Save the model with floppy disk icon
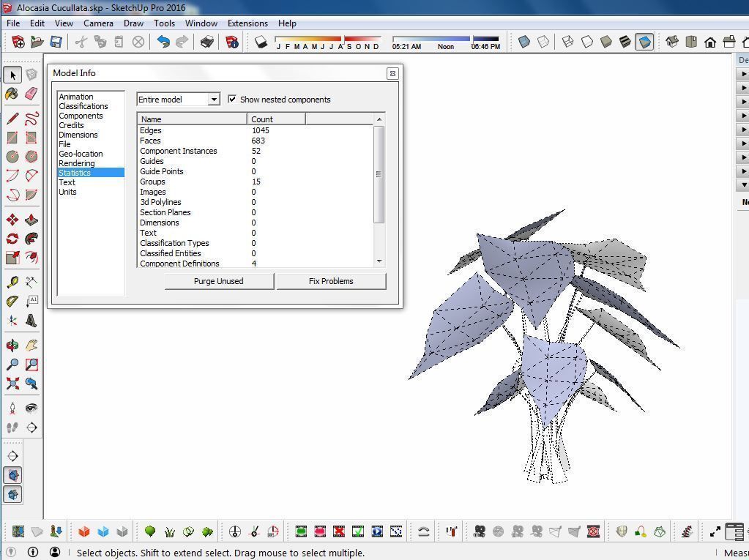The width and height of the screenshot is (749, 560). (x=56, y=42)
